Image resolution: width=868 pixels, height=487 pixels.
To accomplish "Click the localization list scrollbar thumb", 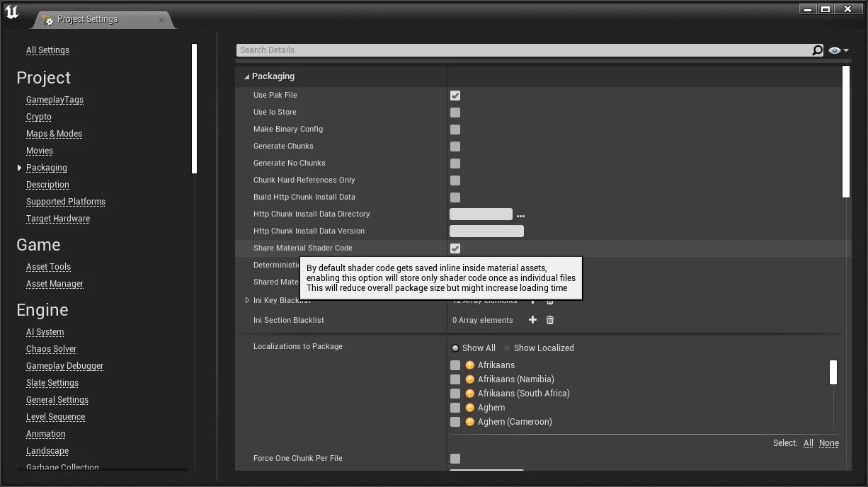I will click(833, 372).
